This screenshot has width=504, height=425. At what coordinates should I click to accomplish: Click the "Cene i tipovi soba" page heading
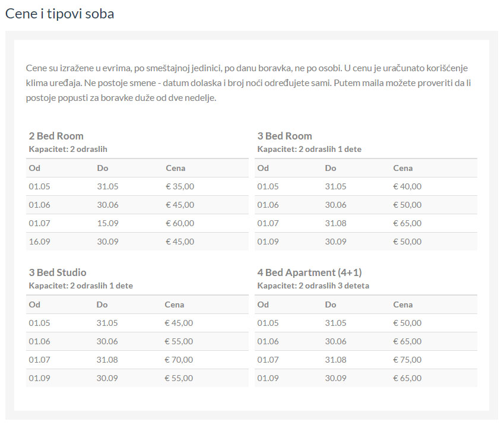[59, 14]
